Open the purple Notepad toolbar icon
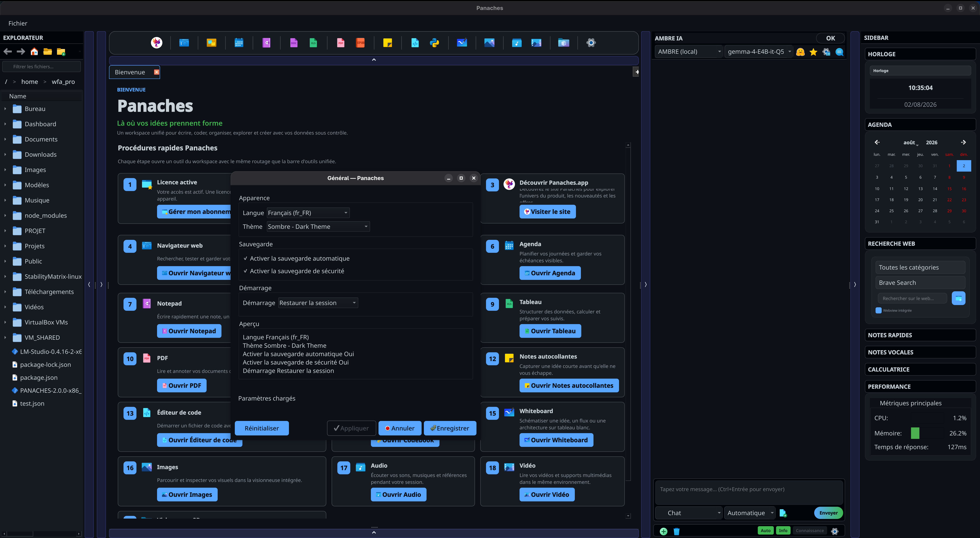Screen dimensions: 980x538 click(x=266, y=43)
